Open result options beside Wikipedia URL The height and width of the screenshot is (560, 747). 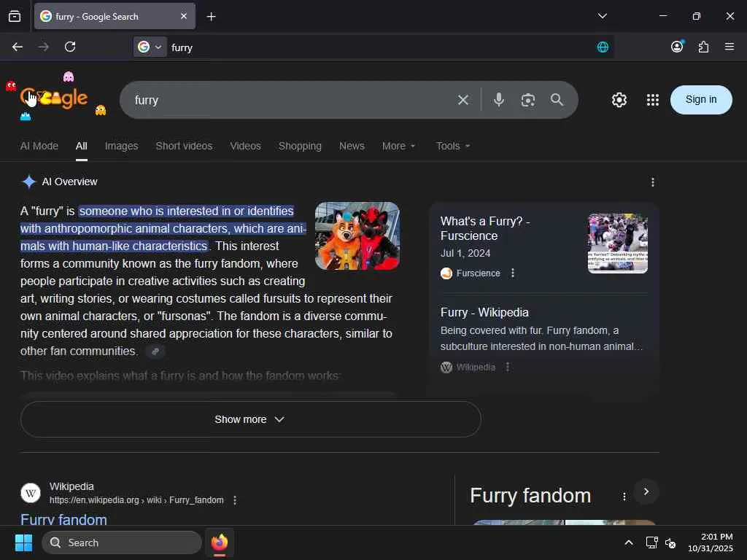coord(235,500)
